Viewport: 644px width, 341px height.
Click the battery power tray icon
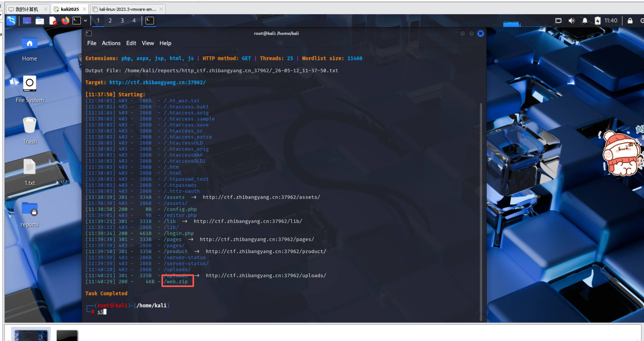click(x=598, y=20)
